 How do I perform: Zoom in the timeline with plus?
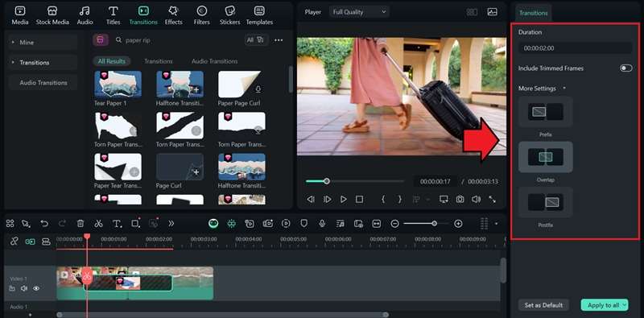coord(458,224)
